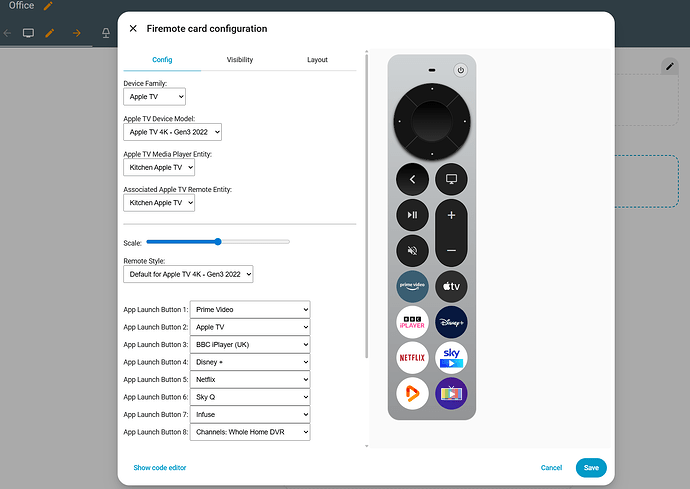Cancel the card configuration
Screen dimensions: 690x489
(x=551, y=467)
